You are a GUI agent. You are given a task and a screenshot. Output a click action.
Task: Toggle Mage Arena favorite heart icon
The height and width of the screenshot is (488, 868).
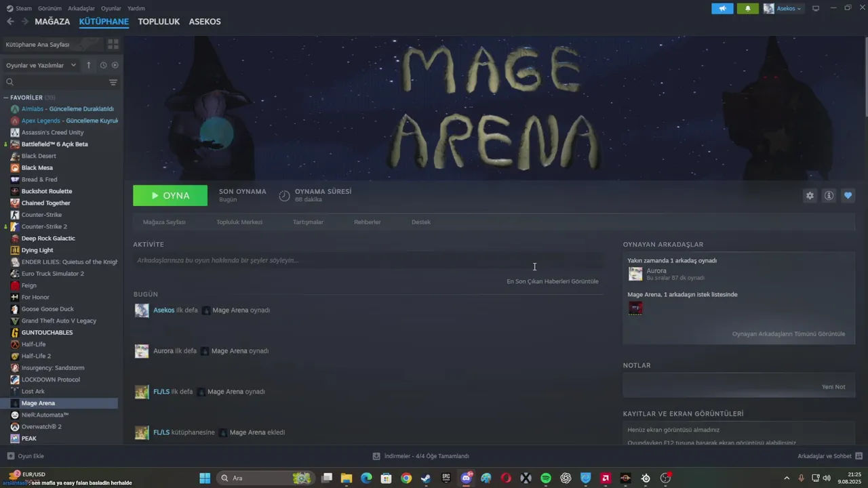click(x=848, y=195)
